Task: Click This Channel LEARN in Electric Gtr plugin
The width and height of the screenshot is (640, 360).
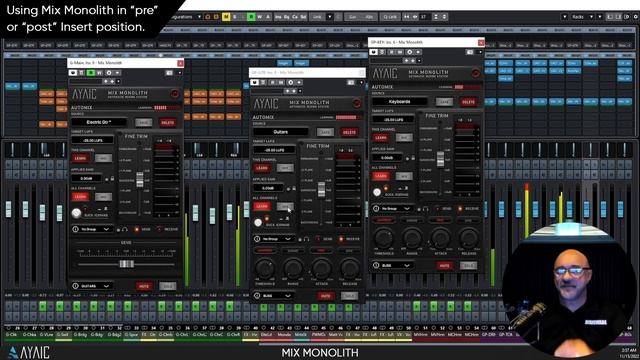Action: (x=80, y=158)
